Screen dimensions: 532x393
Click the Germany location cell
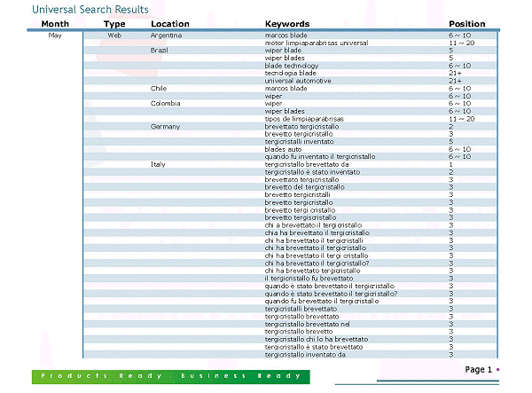(x=165, y=127)
